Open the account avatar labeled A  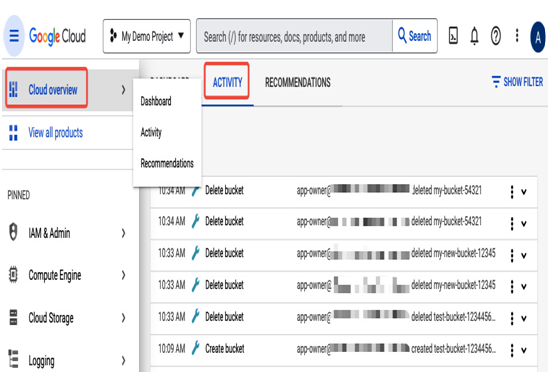[x=538, y=37]
